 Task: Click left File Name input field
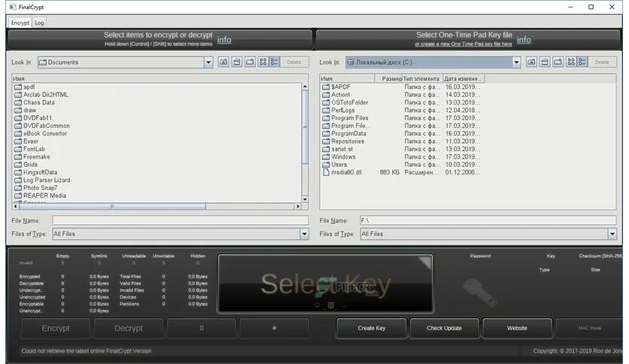(180, 220)
